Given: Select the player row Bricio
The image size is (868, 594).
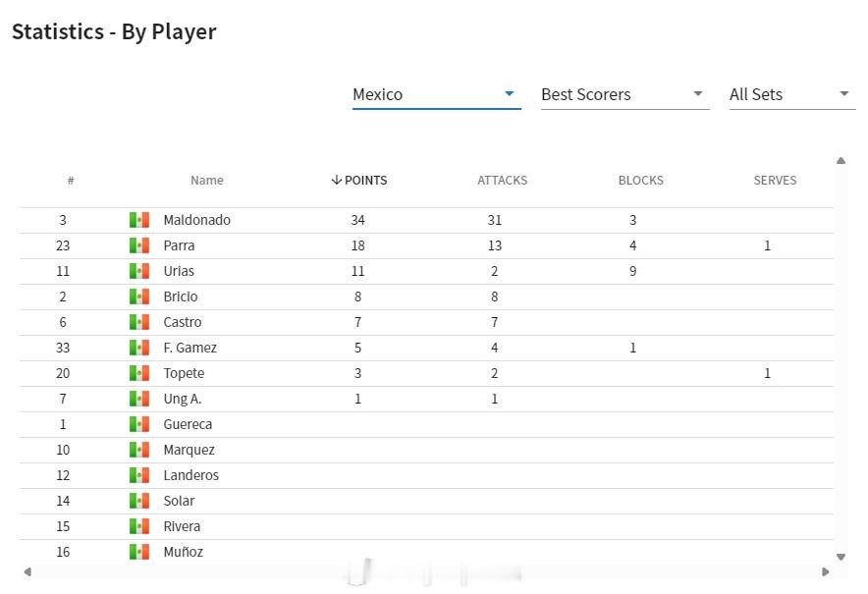Looking at the screenshot, I should [x=426, y=297].
